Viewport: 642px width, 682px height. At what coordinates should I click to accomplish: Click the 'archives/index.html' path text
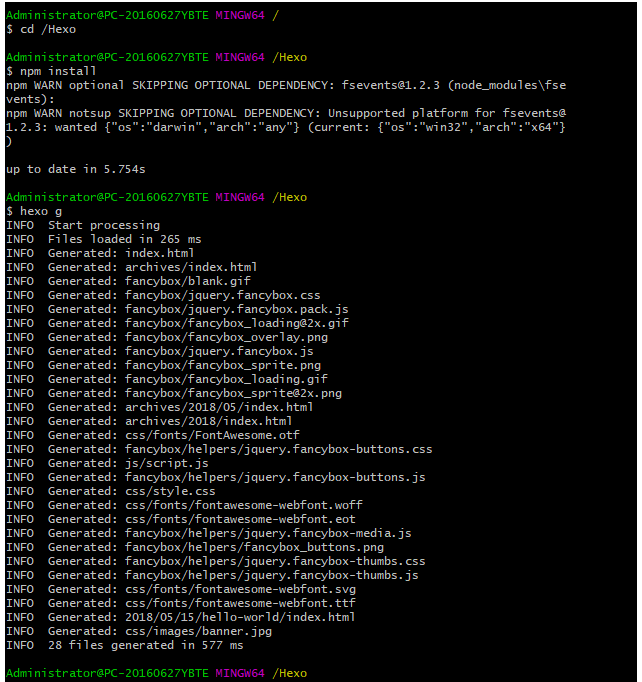click(190, 267)
